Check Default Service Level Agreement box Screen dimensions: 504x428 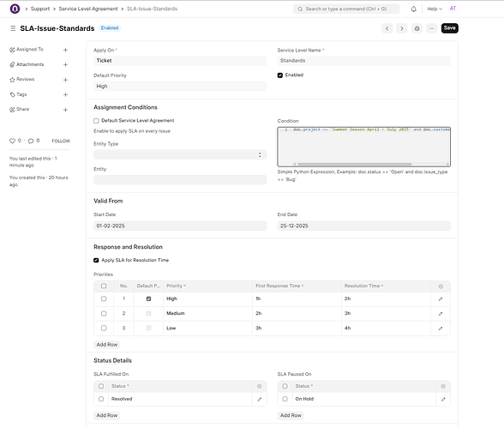(x=96, y=121)
